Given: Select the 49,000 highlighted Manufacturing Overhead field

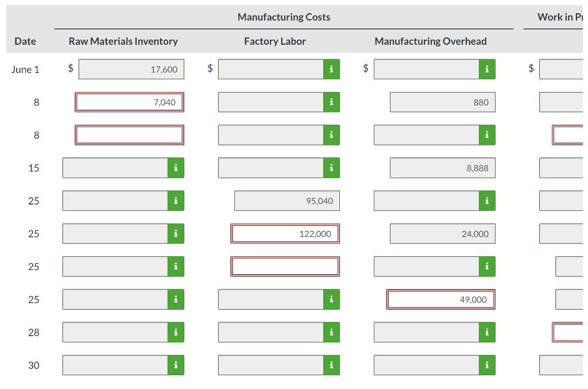Looking at the screenshot, I should point(440,299).
